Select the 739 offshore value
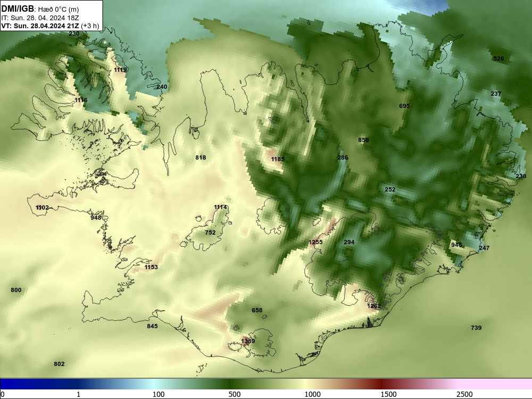 tap(476, 328)
